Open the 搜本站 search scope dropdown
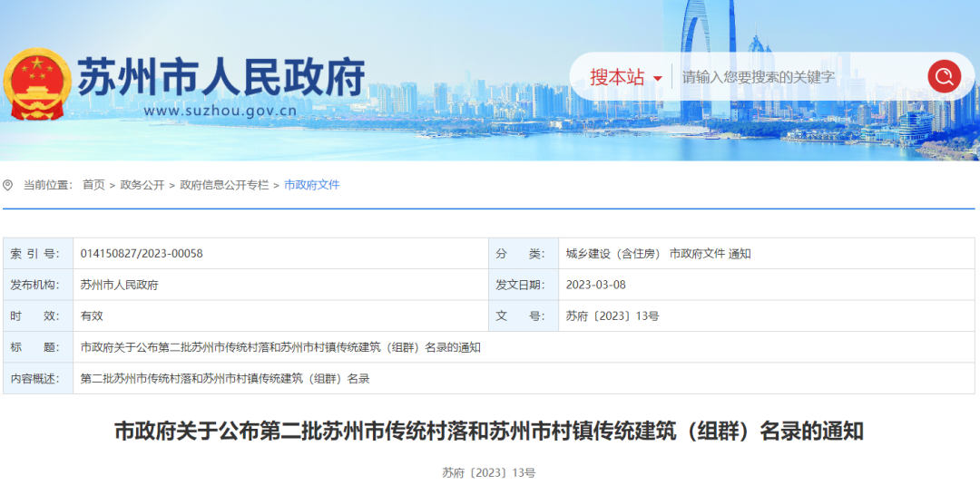Image resolution: width=980 pixels, height=485 pixels. 625,77
